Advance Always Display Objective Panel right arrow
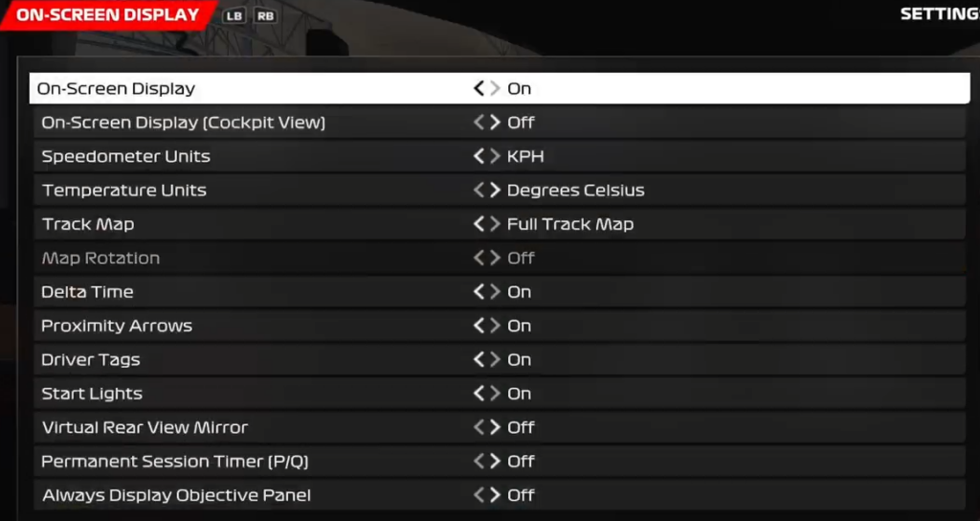The height and width of the screenshot is (521, 980). [495, 495]
